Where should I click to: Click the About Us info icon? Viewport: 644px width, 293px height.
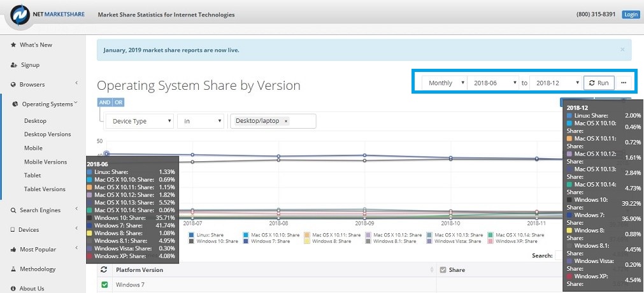tap(13, 289)
